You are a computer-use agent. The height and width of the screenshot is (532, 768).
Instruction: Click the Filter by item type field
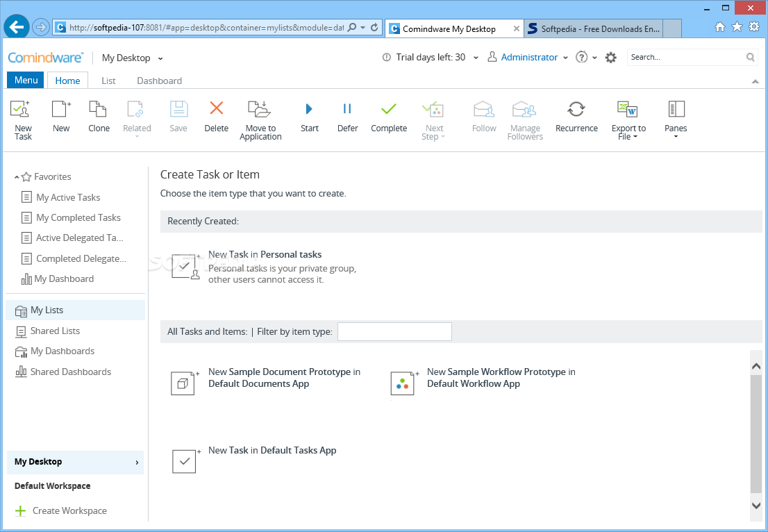[x=395, y=332]
